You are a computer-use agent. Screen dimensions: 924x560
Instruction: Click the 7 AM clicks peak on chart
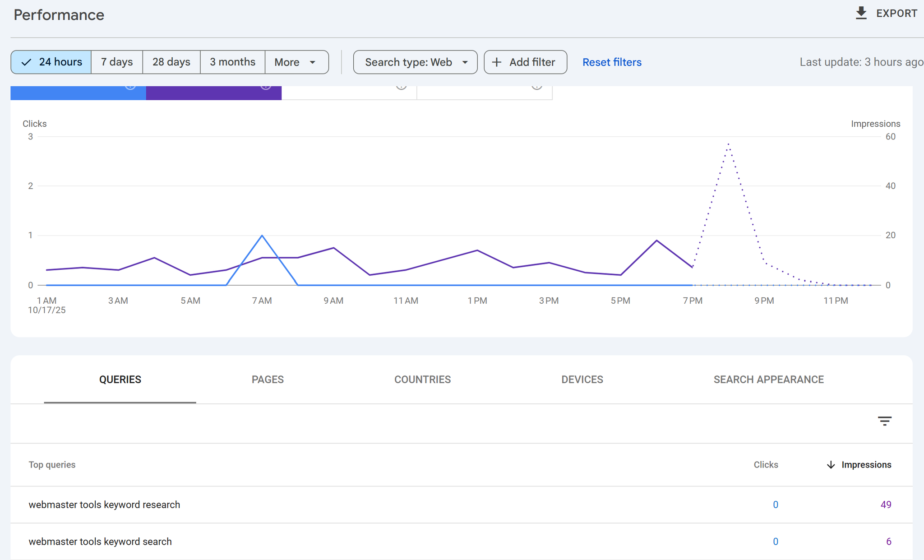coord(262,236)
